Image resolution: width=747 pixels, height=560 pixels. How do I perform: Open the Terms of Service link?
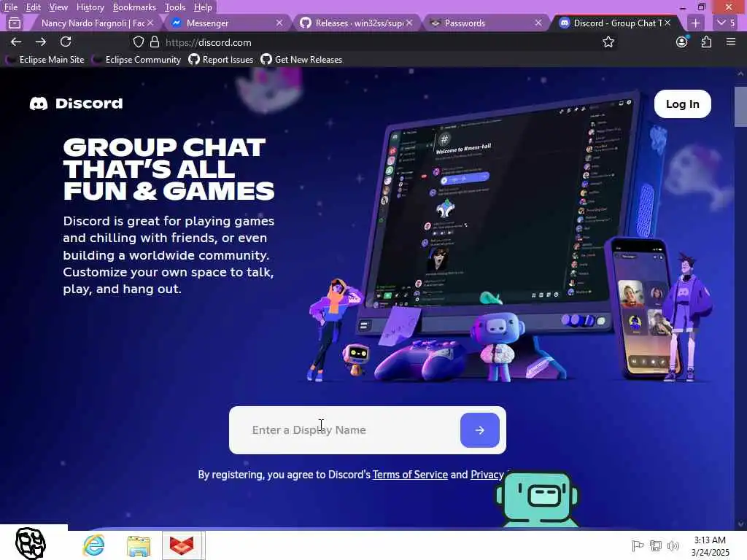(x=410, y=475)
